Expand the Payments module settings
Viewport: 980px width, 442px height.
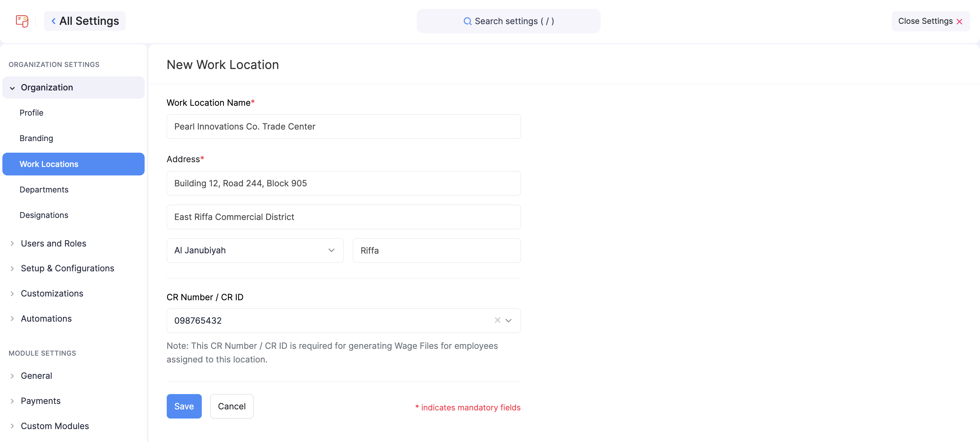click(x=13, y=401)
